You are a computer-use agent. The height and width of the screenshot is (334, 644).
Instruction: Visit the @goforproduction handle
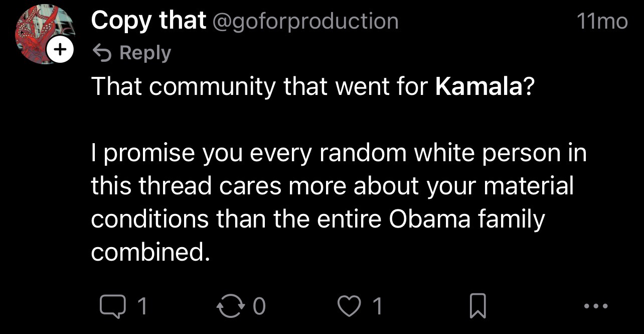click(x=305, y=21)
